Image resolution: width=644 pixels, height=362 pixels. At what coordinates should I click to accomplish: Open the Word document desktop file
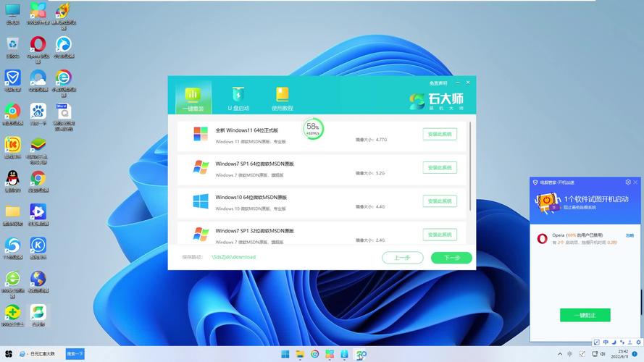pos(64,117)
